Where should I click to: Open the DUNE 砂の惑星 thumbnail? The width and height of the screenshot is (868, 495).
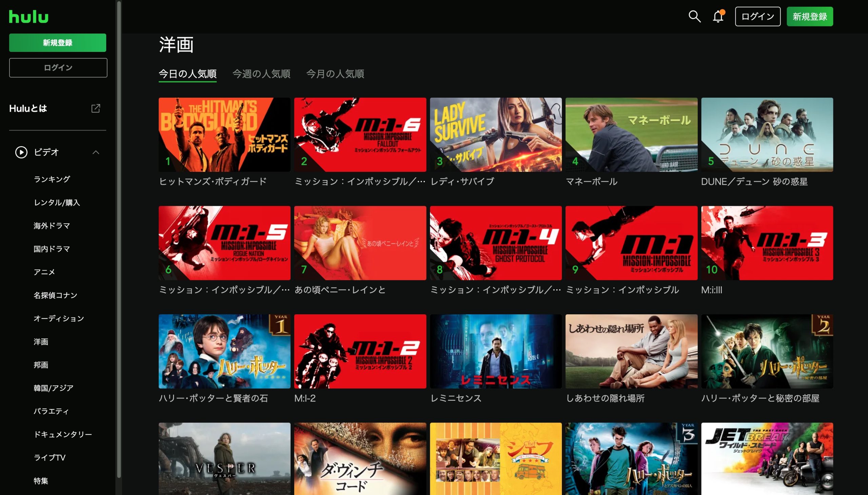[767, 135]
